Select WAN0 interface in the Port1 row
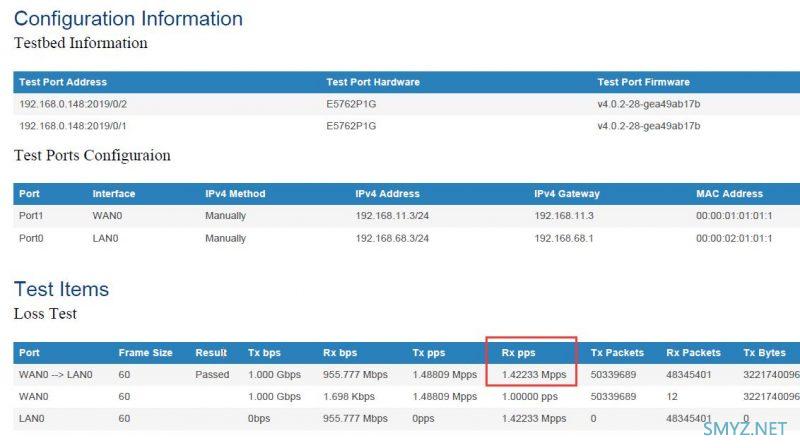Image resolution: width=800 pixels, height=448 pixels. point(107,216)
